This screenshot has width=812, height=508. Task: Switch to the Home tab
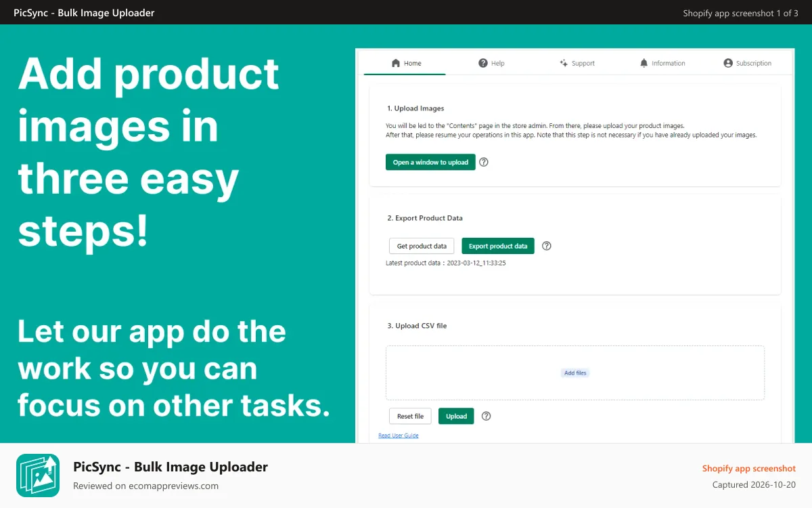coord(405,63)
